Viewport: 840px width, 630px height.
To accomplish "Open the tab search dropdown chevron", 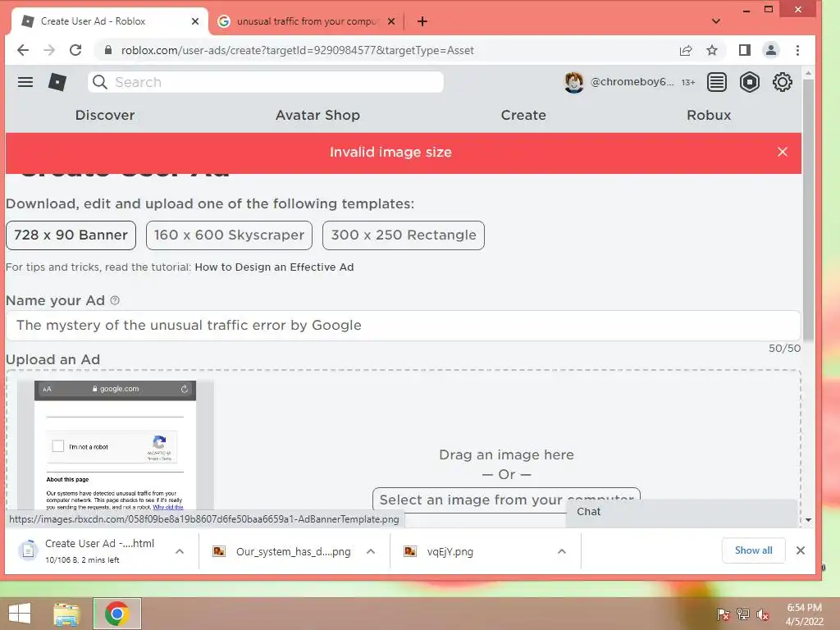I will coord(716,21).
